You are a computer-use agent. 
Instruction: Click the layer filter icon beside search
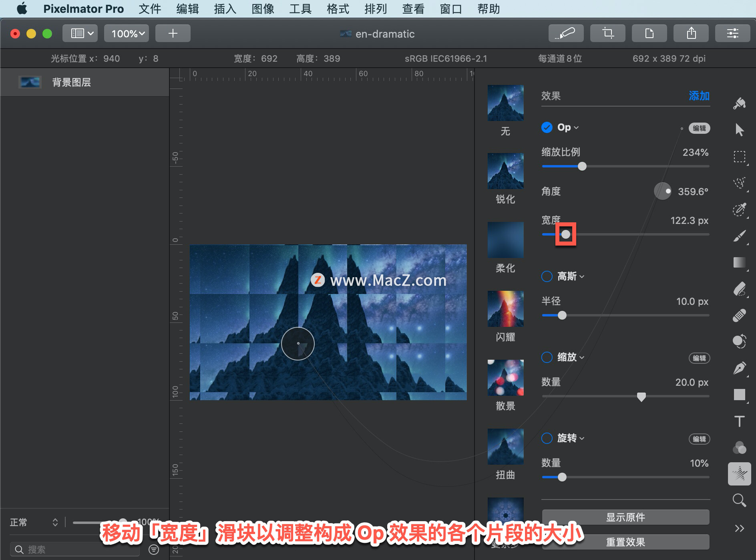point(154,549)
